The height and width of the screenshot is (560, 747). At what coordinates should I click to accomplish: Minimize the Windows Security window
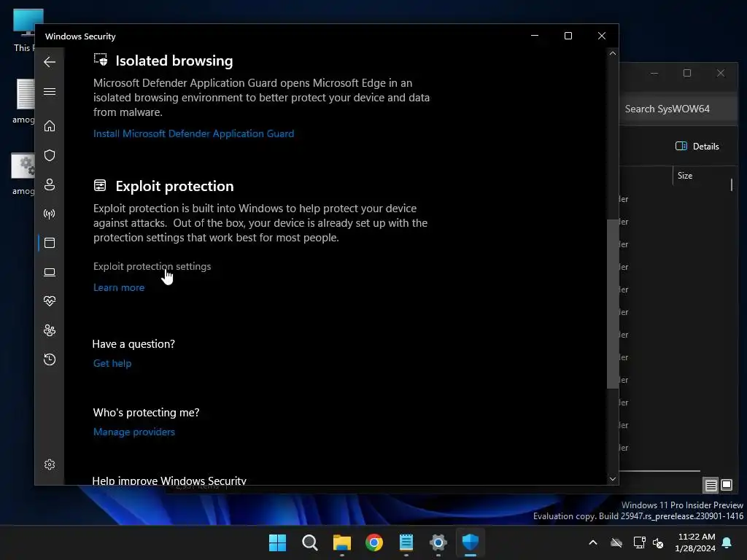click(x=535, y=36)
